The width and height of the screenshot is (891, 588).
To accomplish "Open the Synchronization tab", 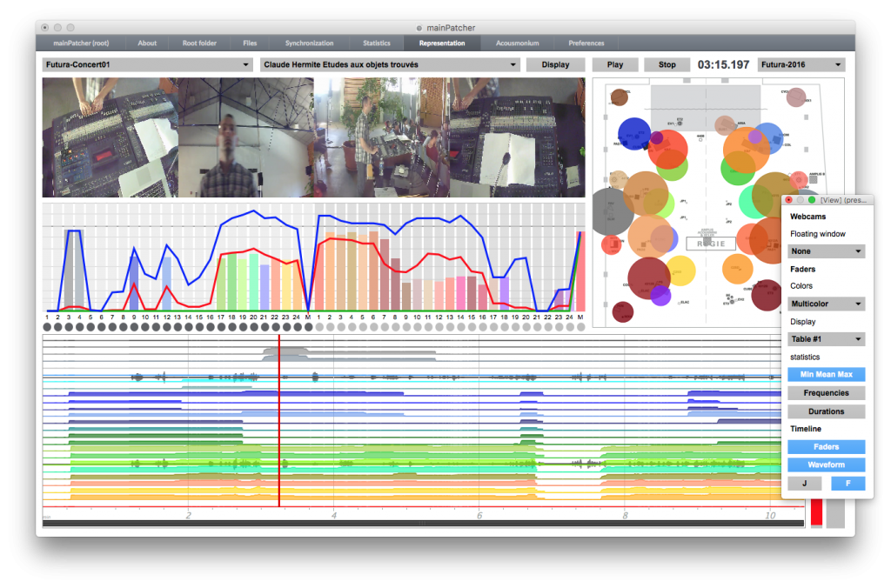I will pos(309,43).
